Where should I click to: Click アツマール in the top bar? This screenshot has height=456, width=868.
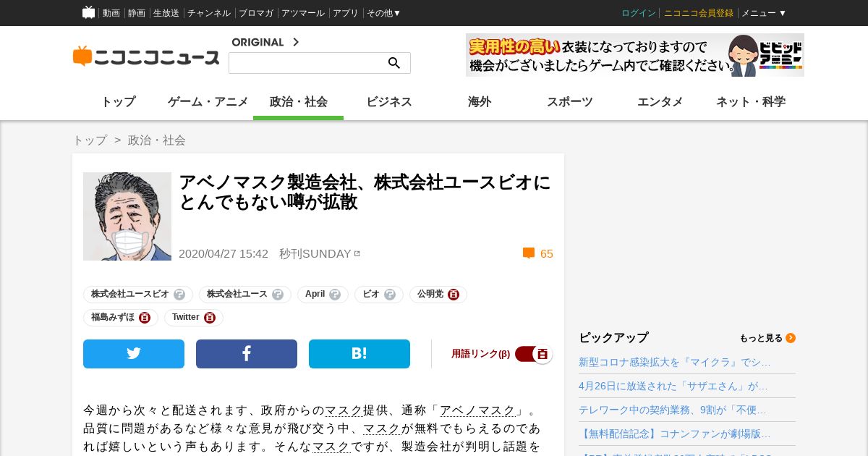point(303,13)
